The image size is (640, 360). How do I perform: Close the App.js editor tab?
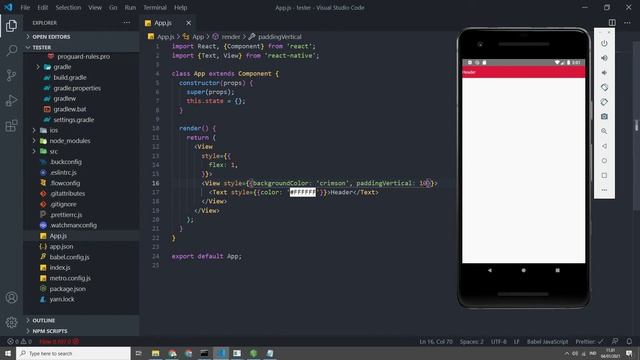point(188,23)
